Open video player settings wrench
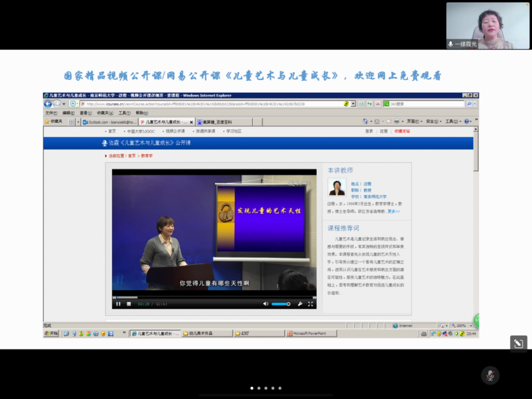Viewport: 532px width, 399px height. tap(300, 304)
